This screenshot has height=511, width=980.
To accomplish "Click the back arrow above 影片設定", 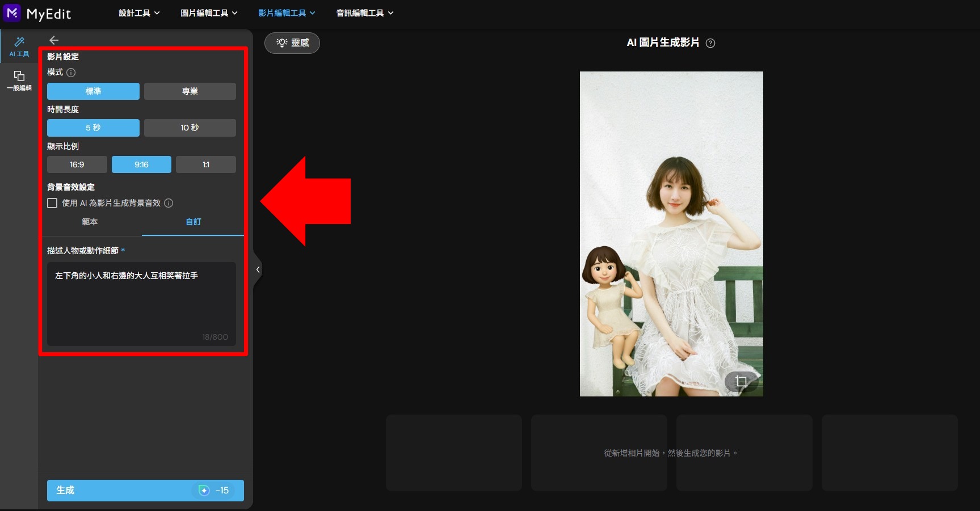I will 53,40.
